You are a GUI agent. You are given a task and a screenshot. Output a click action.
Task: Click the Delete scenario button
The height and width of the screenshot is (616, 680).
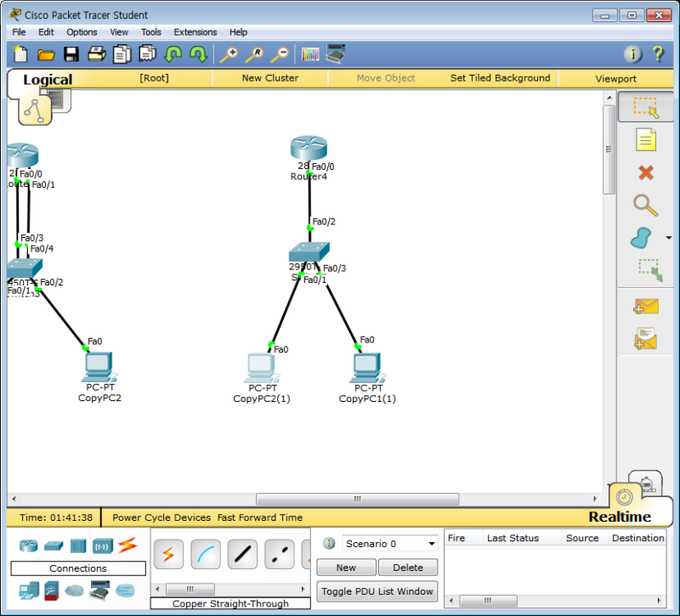point(408,568)
